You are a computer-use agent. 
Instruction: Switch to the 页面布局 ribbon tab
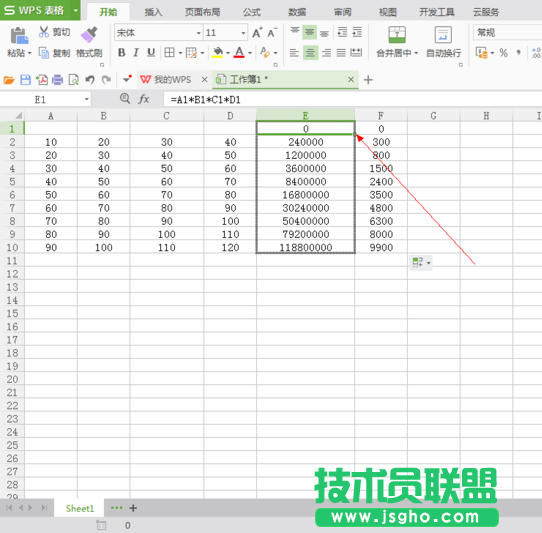point(203,12)
